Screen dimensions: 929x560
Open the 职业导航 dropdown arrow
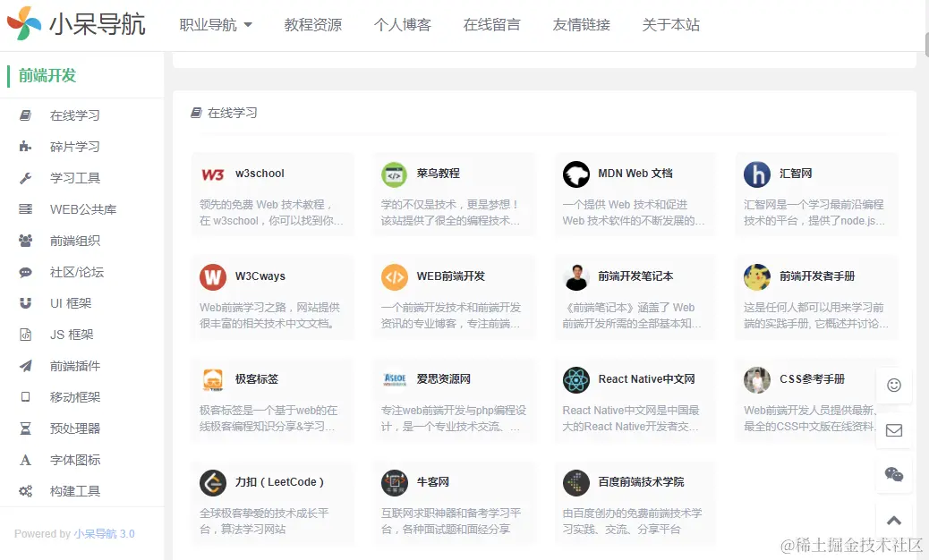(248, 25)
